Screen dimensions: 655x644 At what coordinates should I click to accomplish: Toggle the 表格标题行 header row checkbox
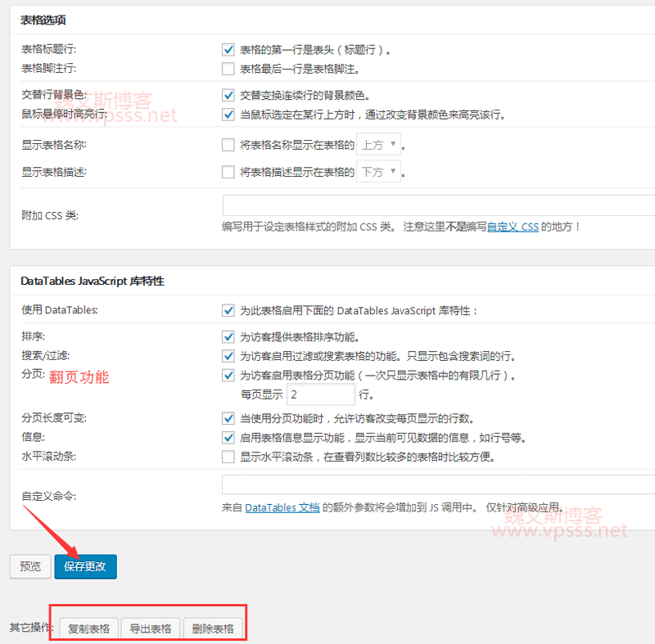[x=228, y=50]
